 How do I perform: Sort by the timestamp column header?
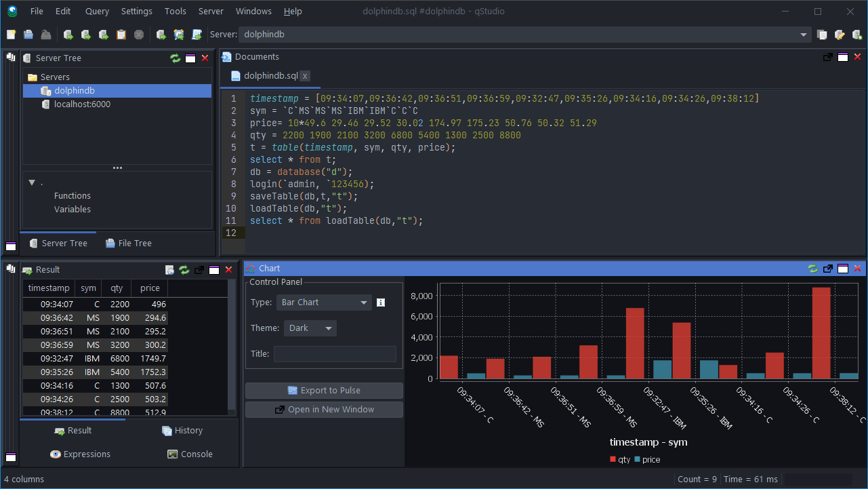click(49, 288)
